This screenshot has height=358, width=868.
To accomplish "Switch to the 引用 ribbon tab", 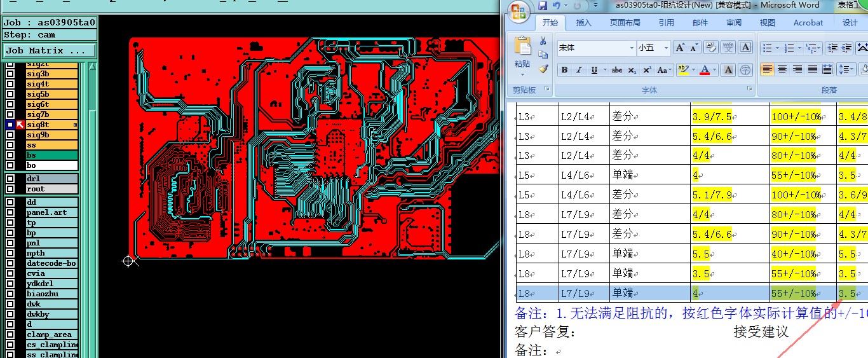I will 666,22.
